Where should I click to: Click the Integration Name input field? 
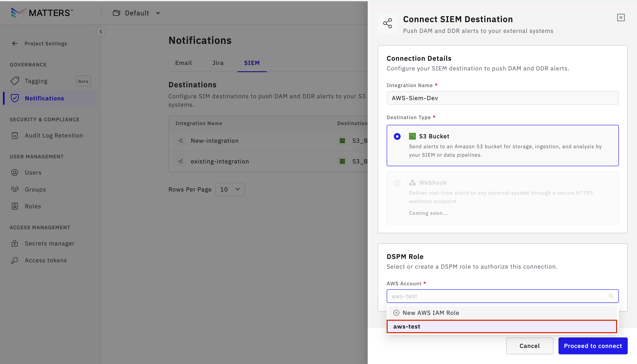coord(502,98)
